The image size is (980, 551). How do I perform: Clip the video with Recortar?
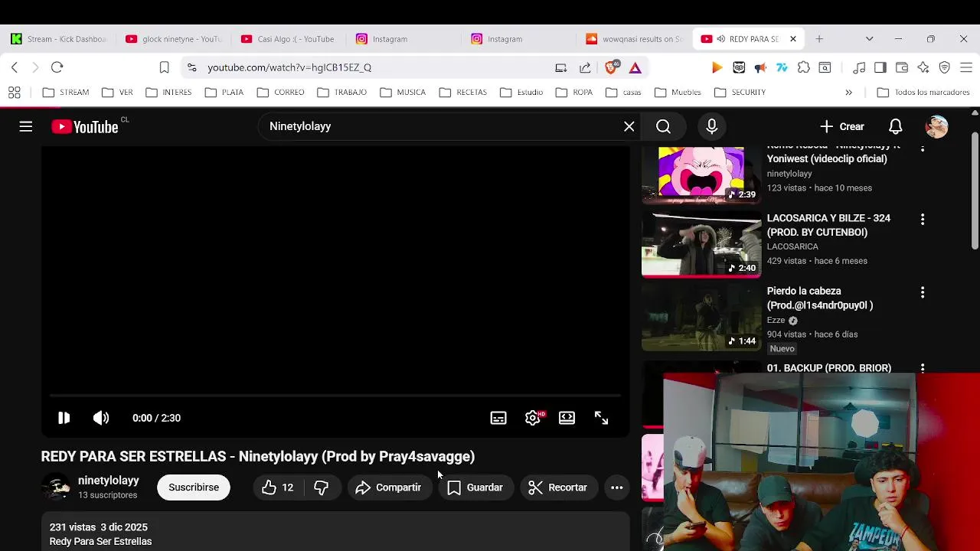tap(558, 487)
